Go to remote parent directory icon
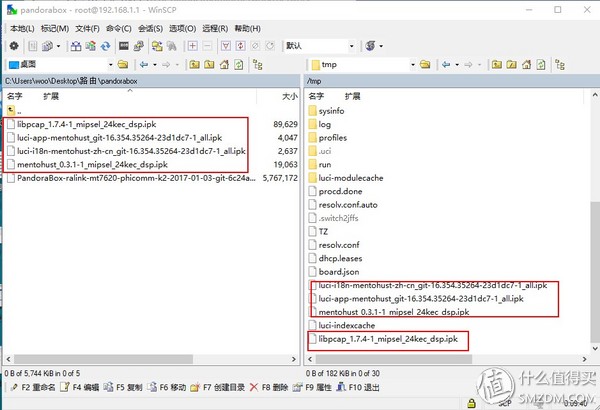Image resolution: width=600 pixels, height=410 pixels. pos(497,65)
